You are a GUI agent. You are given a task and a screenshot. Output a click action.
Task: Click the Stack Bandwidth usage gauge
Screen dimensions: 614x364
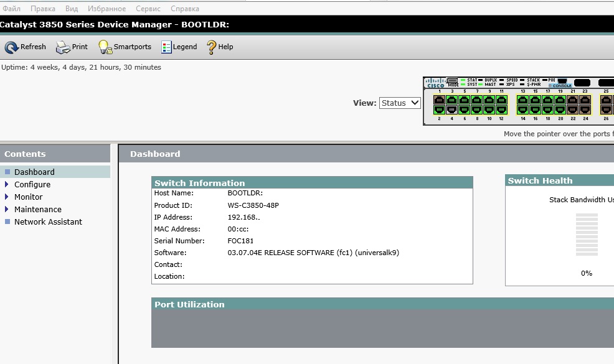587,235
